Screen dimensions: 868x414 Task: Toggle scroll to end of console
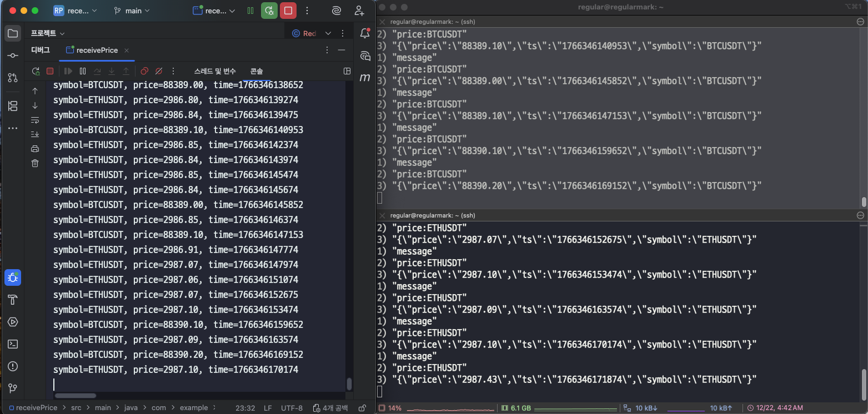tap(35, 134)
